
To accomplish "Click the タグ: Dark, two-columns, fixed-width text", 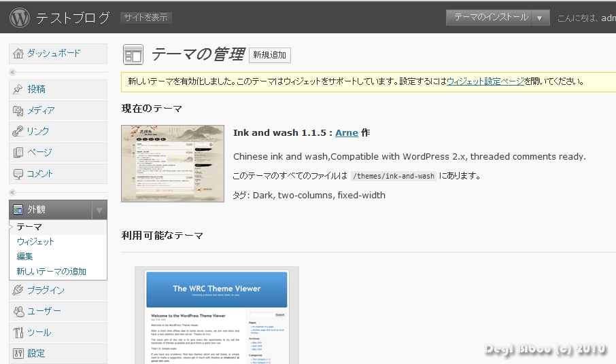I will (x=309, y=196).
